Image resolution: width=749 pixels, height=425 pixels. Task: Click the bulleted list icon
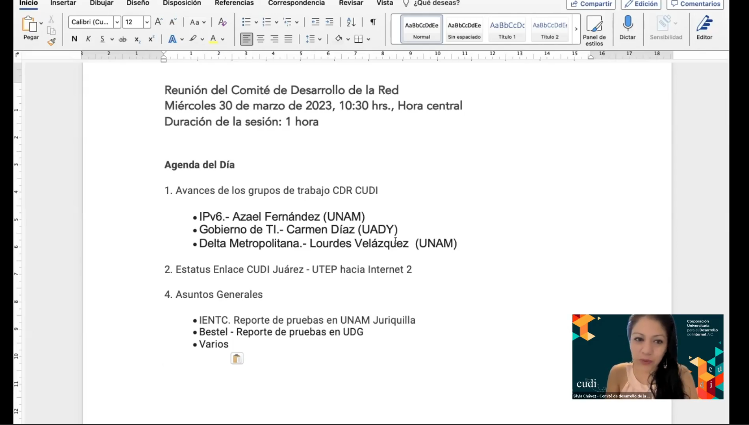click(246, 22)
